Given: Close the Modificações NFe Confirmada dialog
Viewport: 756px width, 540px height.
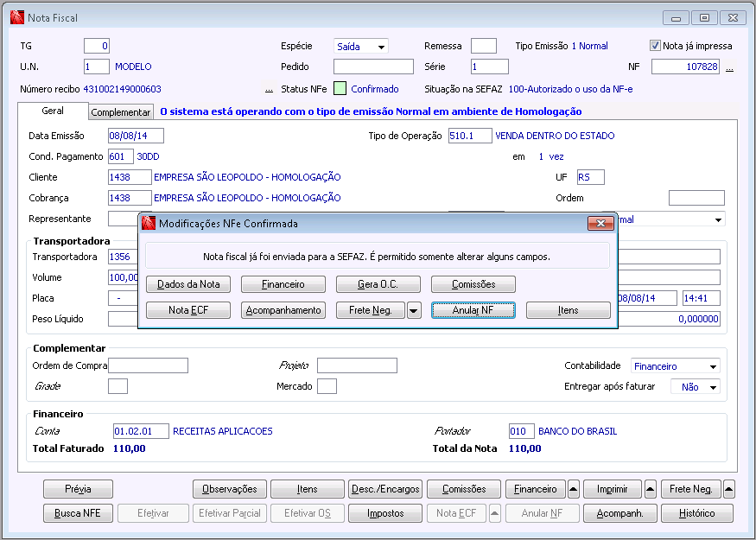Looking at the screenshot, I should 600,224.
